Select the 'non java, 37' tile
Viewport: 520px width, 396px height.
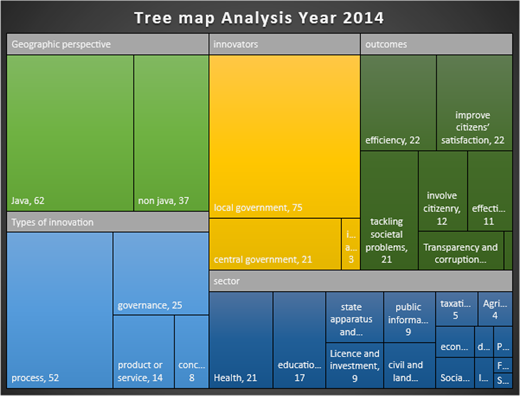coord(171,133)
